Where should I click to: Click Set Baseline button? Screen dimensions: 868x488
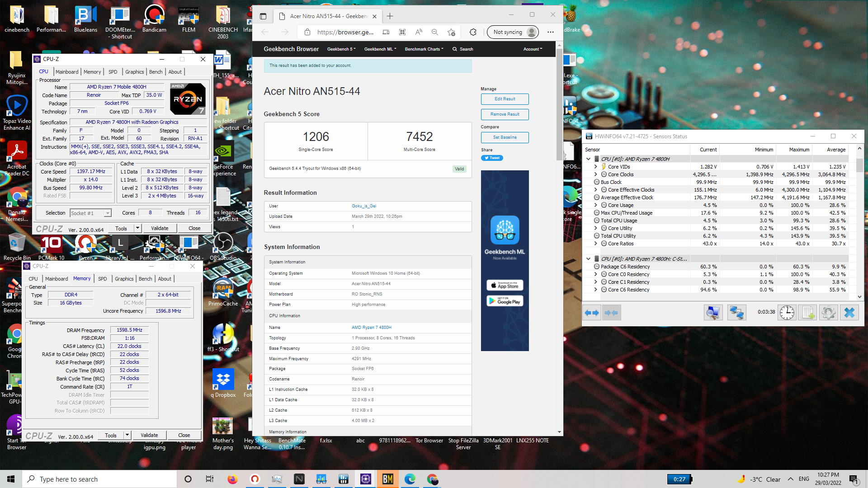tap(505, 137)
